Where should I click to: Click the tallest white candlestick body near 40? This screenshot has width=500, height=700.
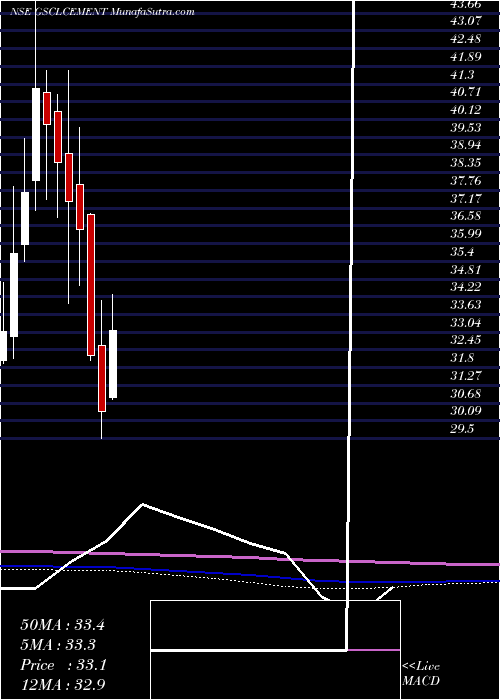36,134
